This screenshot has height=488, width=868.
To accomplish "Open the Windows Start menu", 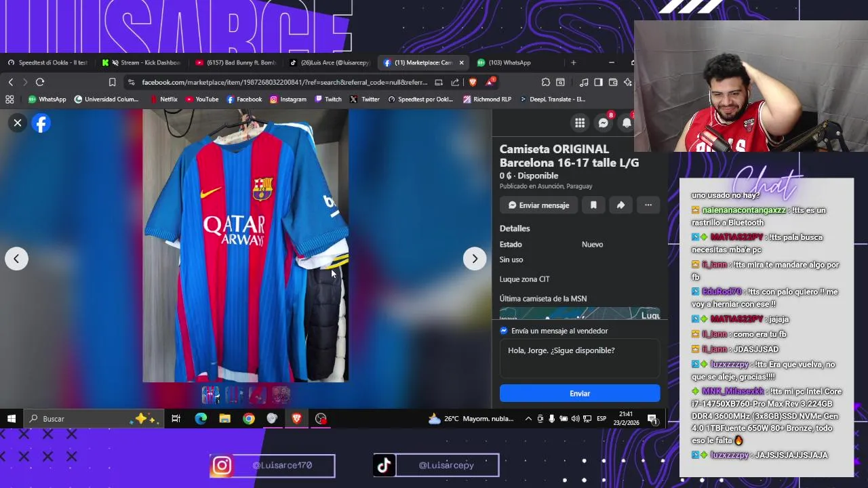I will point(12,419).
